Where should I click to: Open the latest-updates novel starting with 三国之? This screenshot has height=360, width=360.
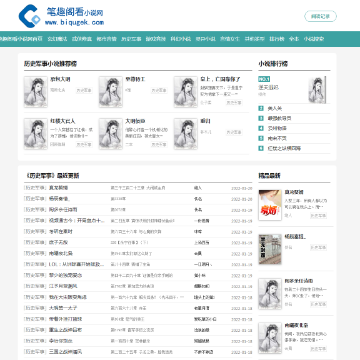point(66,352)
